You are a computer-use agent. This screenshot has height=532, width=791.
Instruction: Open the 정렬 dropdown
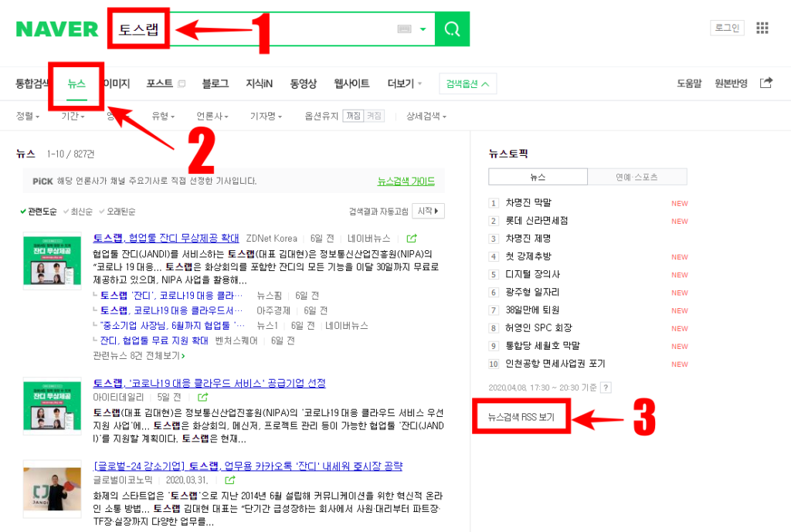point(28,116)
